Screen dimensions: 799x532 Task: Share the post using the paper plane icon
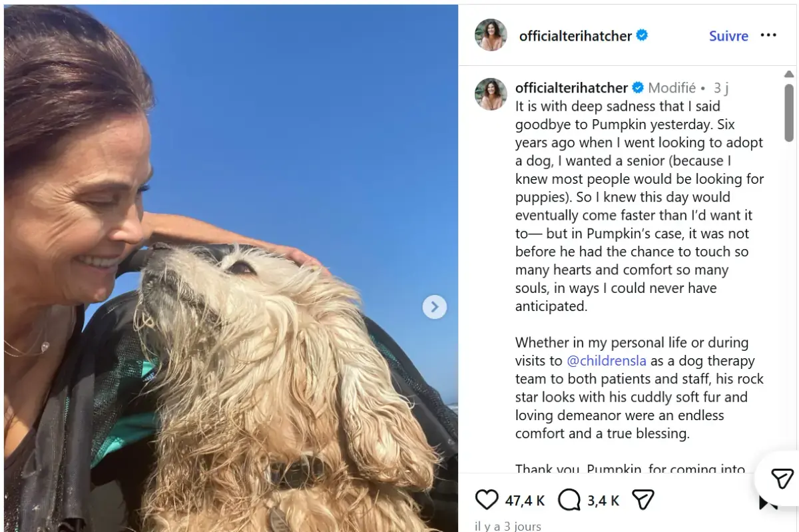(x=642, y=498)
